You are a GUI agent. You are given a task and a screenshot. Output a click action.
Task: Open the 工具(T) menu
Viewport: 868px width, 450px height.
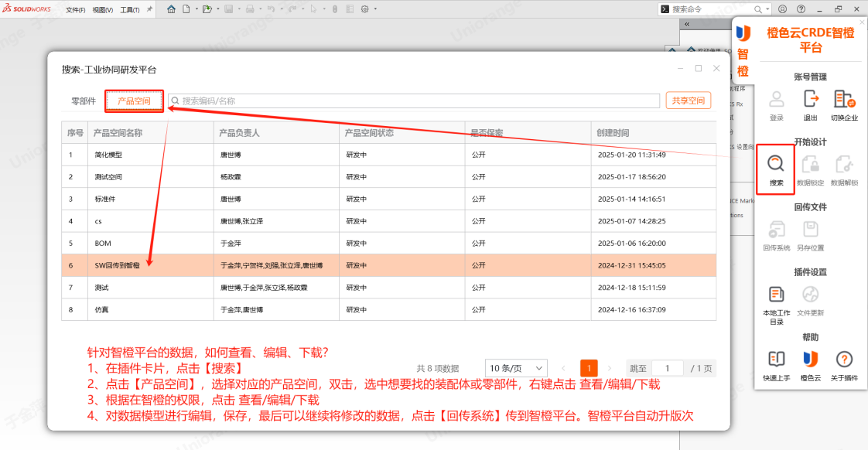[x=129, y=9]
